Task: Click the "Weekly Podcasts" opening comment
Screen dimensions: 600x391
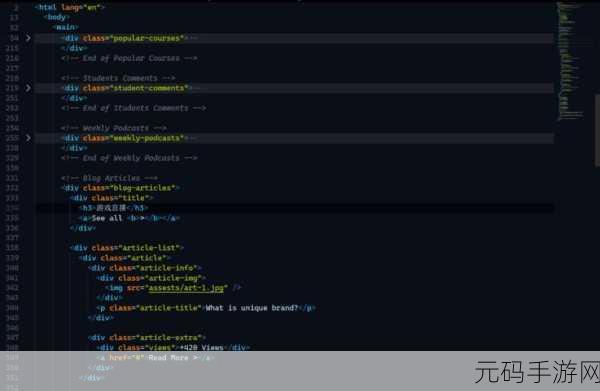Action: (x=114, y=128)
